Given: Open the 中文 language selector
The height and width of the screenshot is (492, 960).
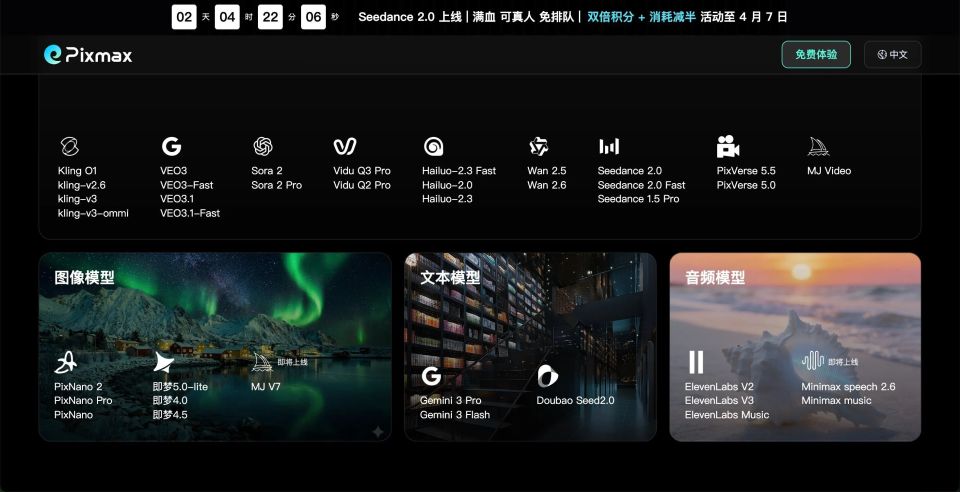Looking at the screenshot, I should point(893,54).
